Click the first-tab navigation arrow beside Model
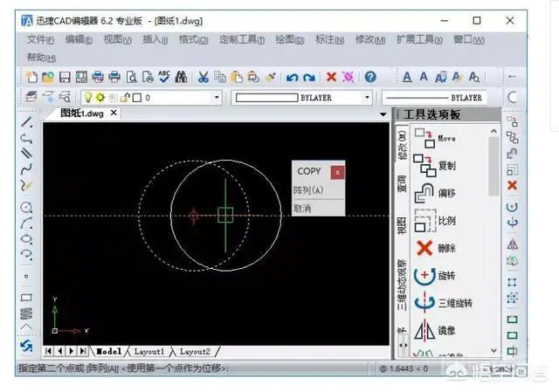 tap(49, 351)
